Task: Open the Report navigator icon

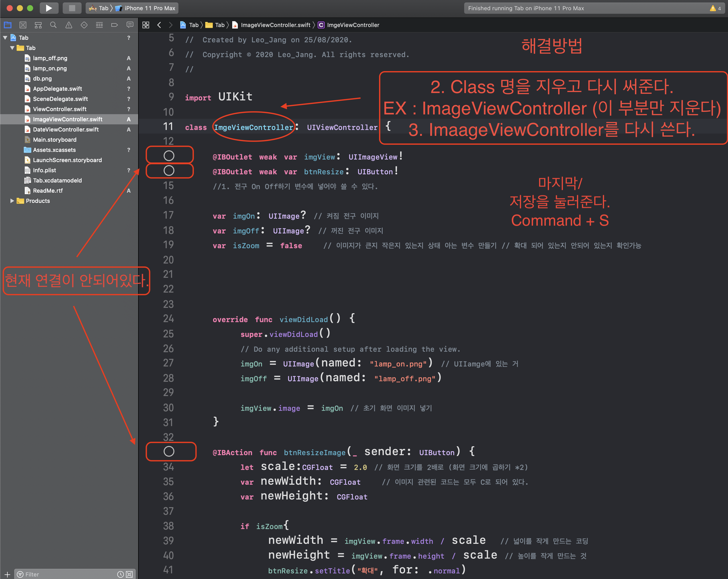Action: pos(130,25)
